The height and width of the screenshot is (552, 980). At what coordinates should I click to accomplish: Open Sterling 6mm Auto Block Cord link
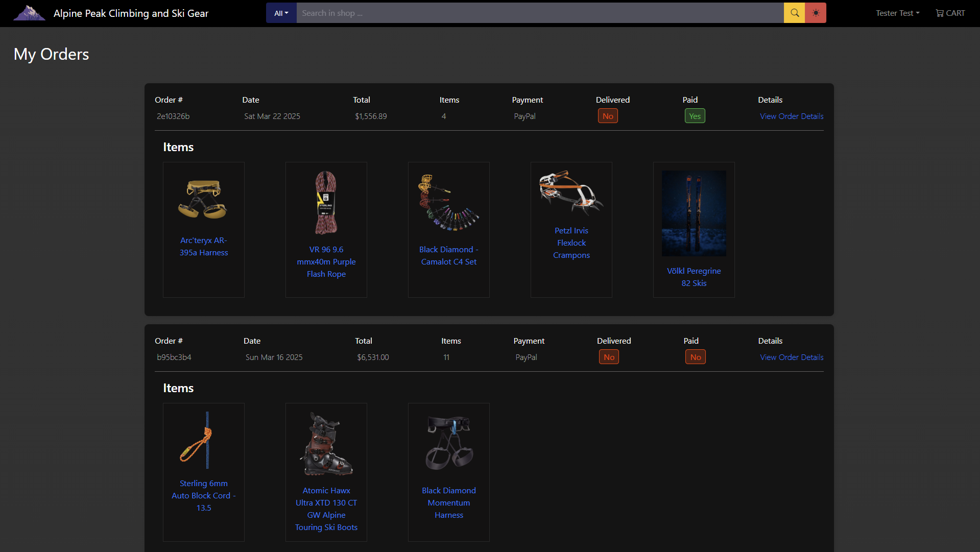204,496
